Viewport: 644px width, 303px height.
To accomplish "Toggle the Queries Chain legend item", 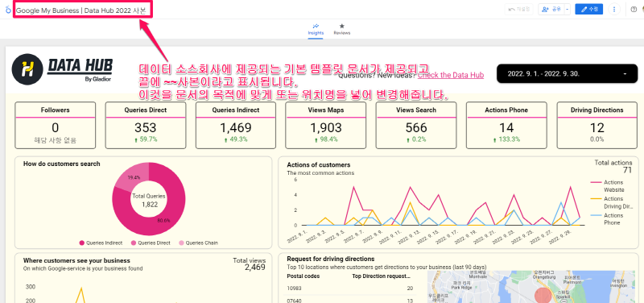I will [198, 243].
